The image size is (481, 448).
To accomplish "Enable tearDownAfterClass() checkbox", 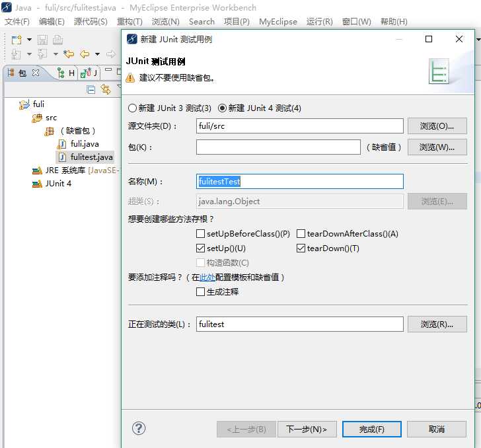I will pyautogui.click(x=301, y=234).
